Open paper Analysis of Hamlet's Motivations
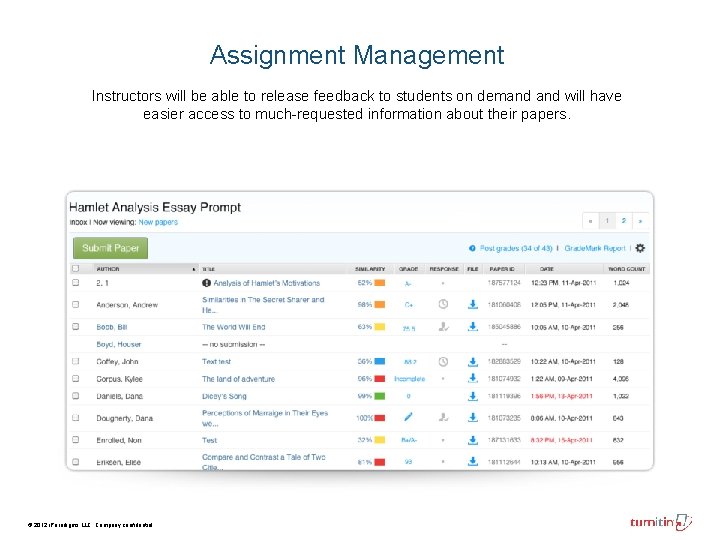 coord(266,283)
